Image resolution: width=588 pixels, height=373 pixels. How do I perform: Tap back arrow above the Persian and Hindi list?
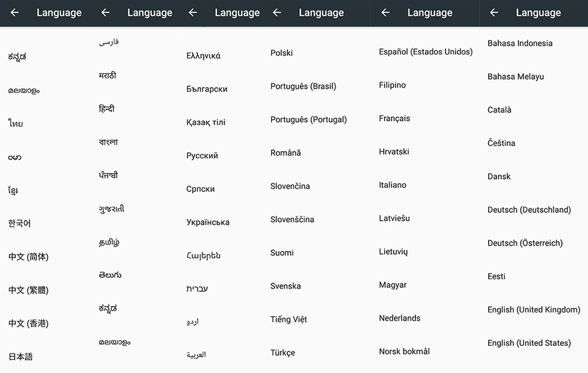pos(105,12)
